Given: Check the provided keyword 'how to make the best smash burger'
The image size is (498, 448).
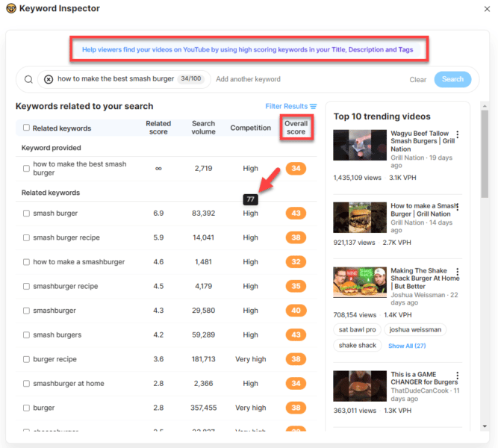Looking at the screenshot, I should [x=26, y=169].
